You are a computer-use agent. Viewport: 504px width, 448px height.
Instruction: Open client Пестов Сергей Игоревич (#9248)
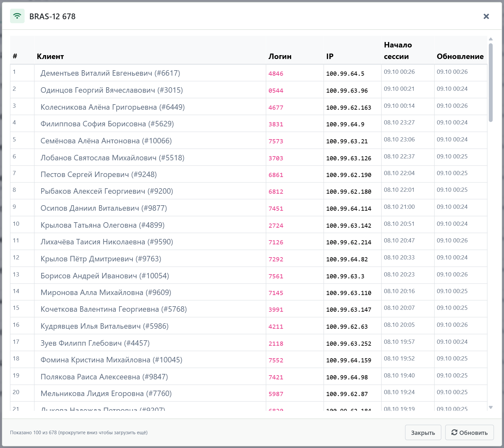click(x=99, y=174)
